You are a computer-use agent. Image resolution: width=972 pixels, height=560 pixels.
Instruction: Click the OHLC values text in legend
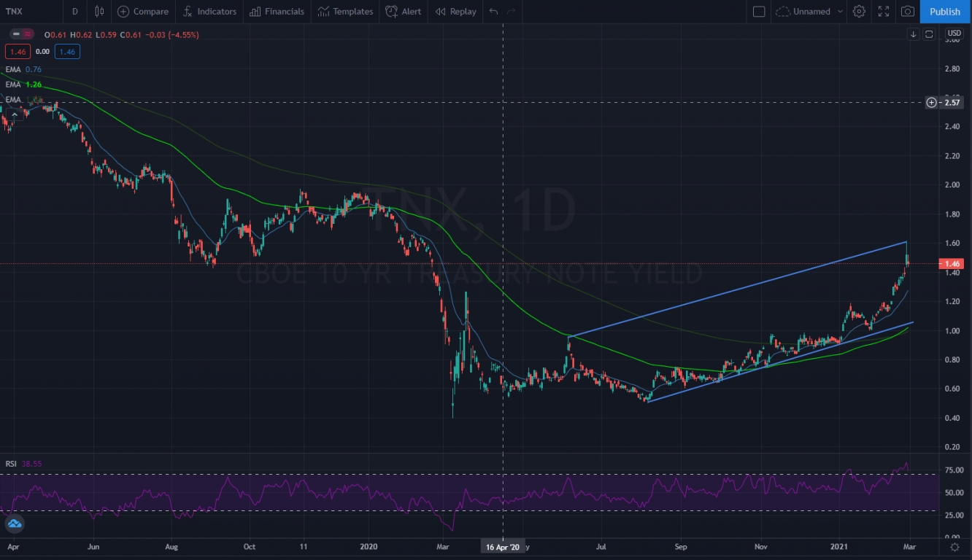pos(121,34)
